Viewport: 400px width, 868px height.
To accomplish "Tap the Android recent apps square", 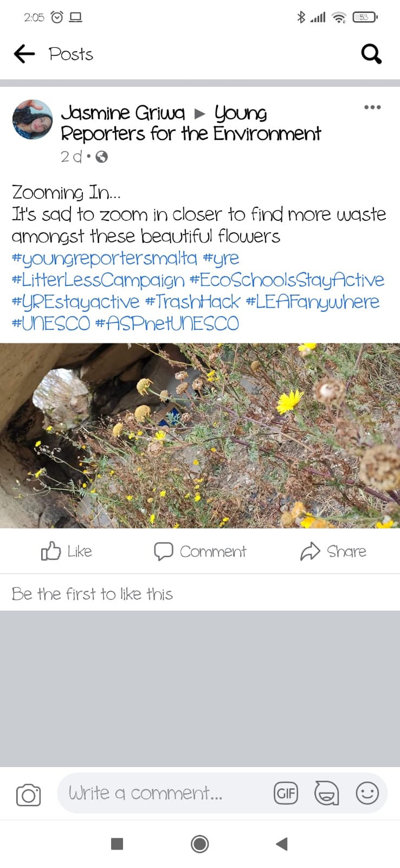I will tap(117, 844).
